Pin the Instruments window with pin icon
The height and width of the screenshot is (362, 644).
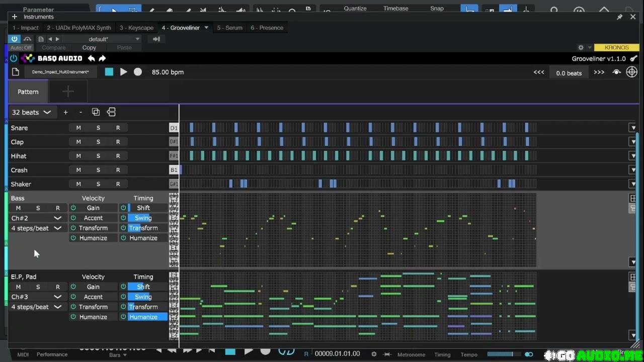(x=620, y=17)
